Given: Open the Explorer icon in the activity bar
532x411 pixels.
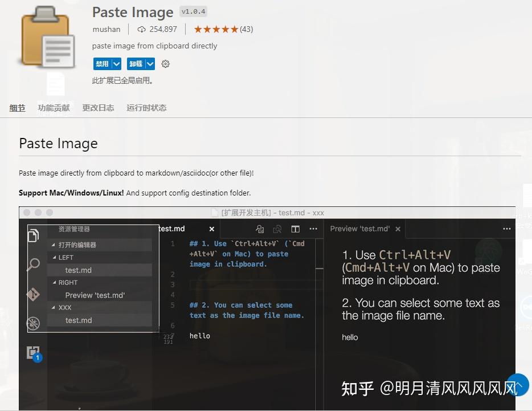Looking at the screenshot, I should tap(34, 234).
